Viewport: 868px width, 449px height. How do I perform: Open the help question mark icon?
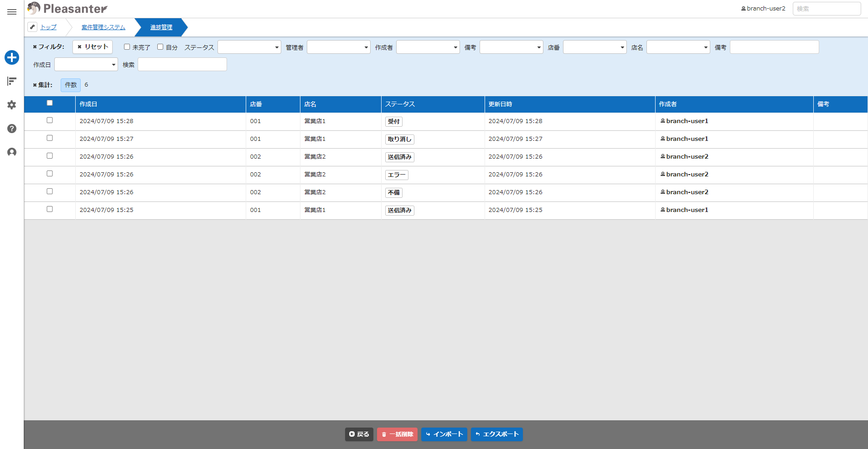[12, 129]
